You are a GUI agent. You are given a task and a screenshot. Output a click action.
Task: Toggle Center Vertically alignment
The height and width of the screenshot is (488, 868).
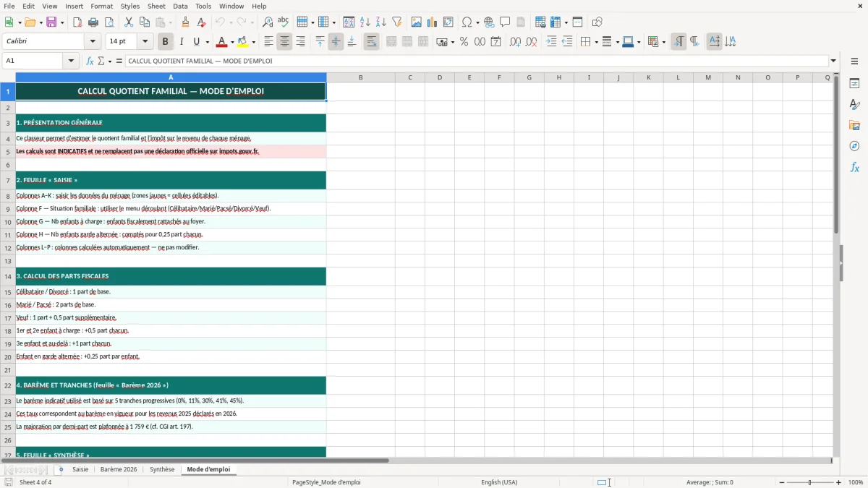click(336, 42)
